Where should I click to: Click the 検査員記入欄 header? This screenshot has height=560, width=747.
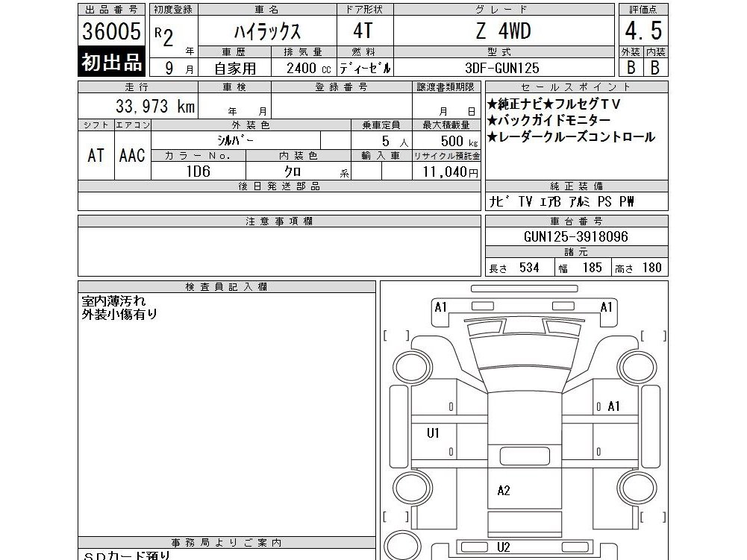pyautogui.click(x=227, y=286)
